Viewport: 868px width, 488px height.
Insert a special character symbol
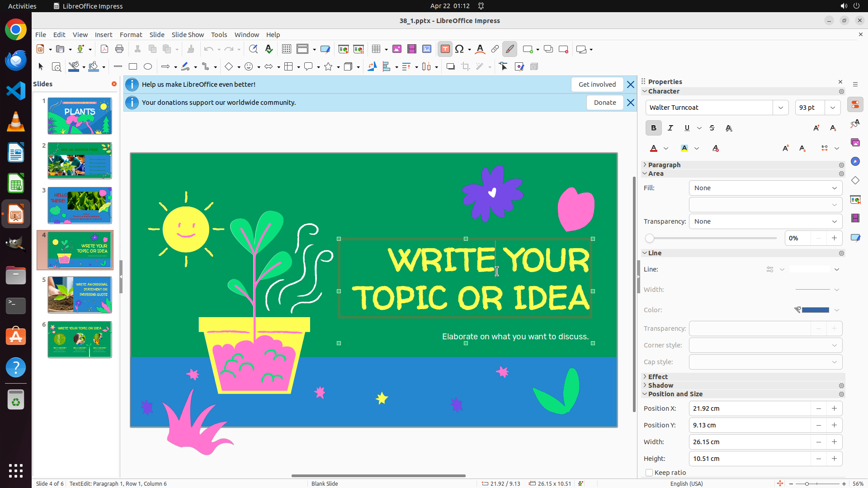(459, 49)
